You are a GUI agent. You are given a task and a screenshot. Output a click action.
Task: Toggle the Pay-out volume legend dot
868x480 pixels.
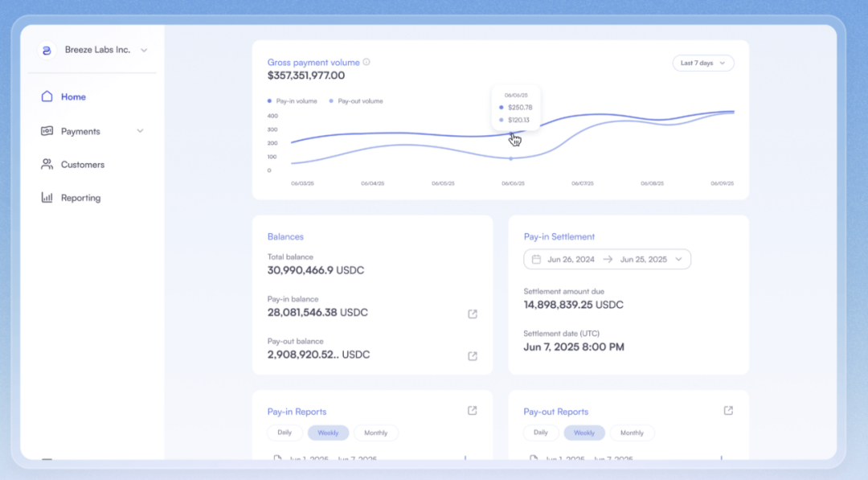(331, 101)
